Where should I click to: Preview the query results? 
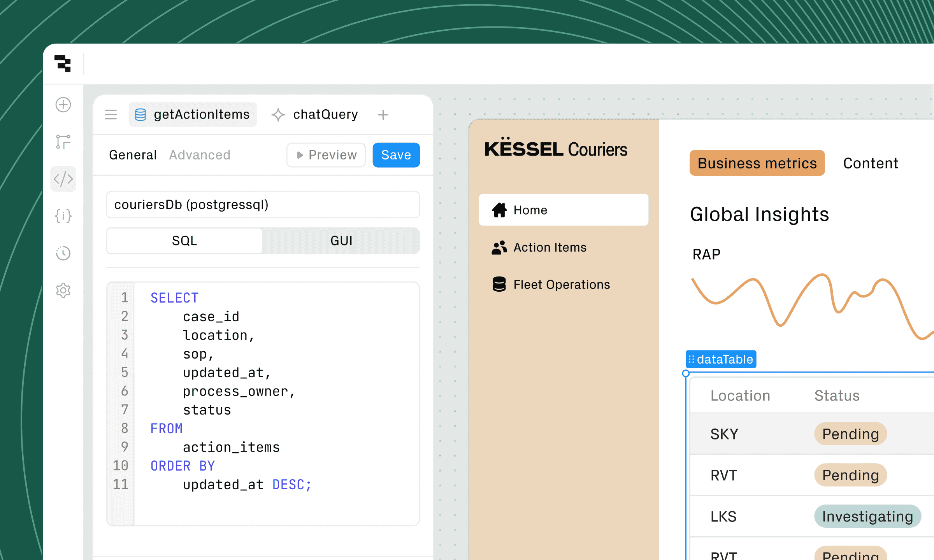tap(326, 155)
